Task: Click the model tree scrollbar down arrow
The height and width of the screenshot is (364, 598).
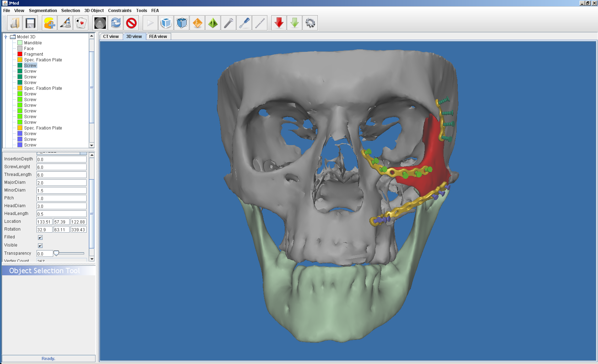Action: point(92,145)
